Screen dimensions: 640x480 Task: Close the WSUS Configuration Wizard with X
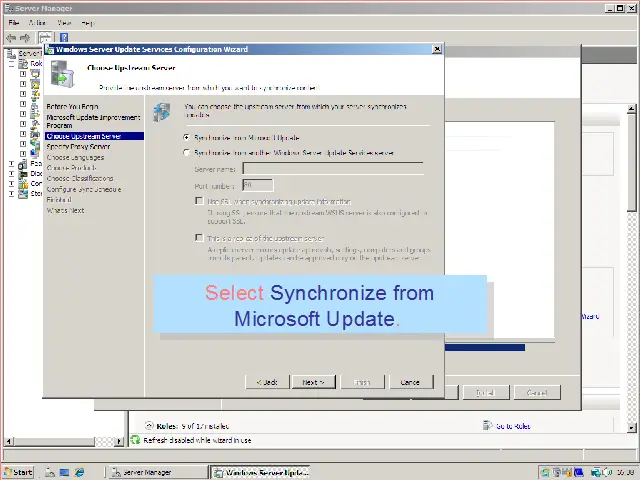437,49
